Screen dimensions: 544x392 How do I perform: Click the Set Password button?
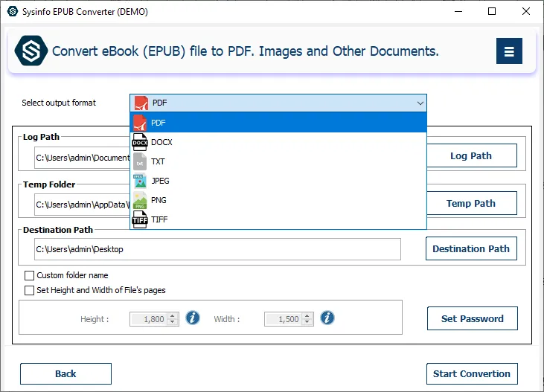click(472, 318)
